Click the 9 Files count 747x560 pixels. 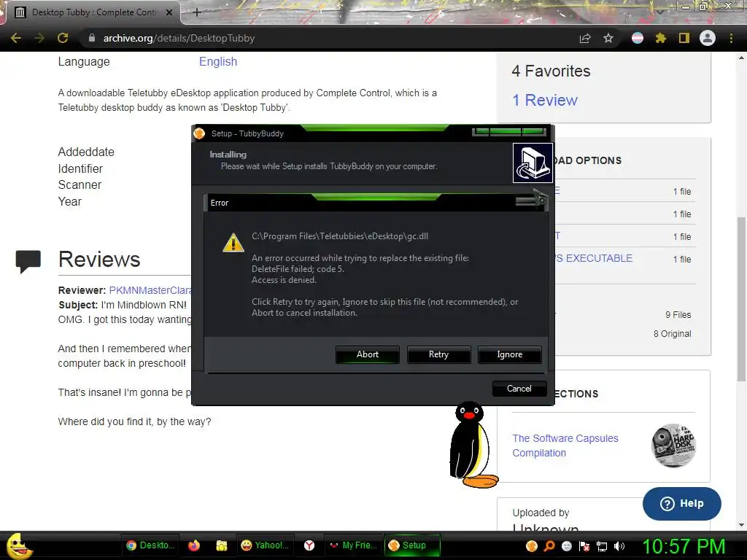678,315
